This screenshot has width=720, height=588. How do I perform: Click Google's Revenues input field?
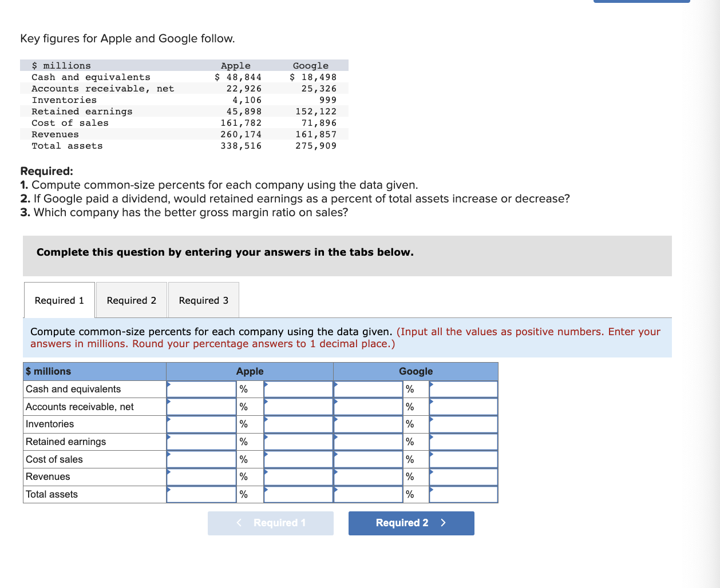[367, 476]
